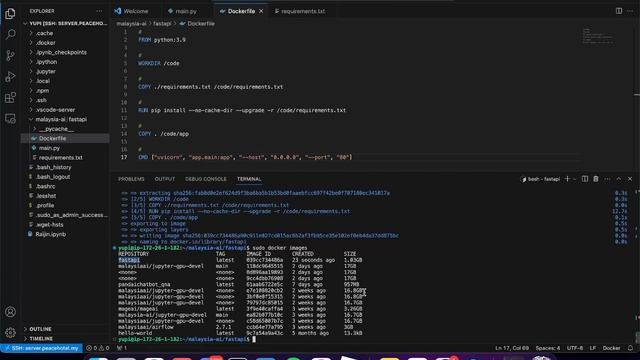Click the terminal command prompt input
This screenshot has width=640, height=360.
254,339
